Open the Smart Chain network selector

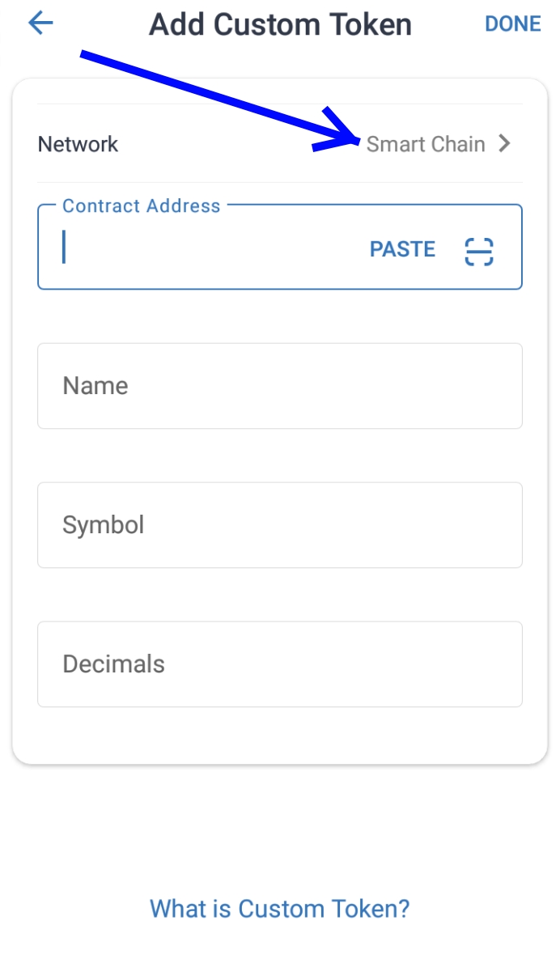click(426, 144)
